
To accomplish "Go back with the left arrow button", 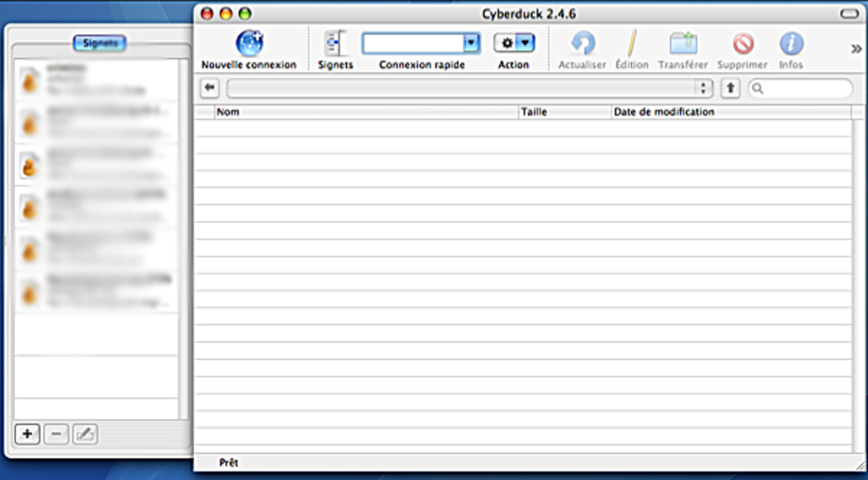I will tap(210, 88).
